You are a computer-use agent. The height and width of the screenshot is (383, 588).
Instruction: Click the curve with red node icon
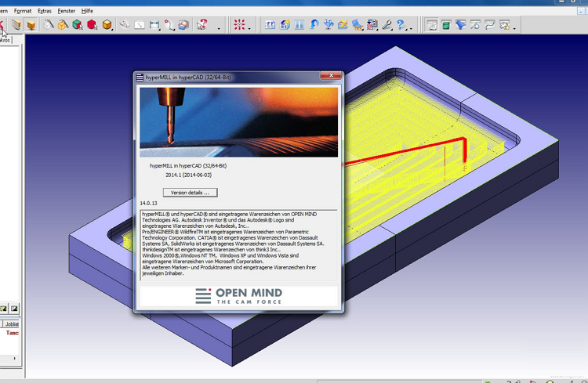(x=169, y=25)
